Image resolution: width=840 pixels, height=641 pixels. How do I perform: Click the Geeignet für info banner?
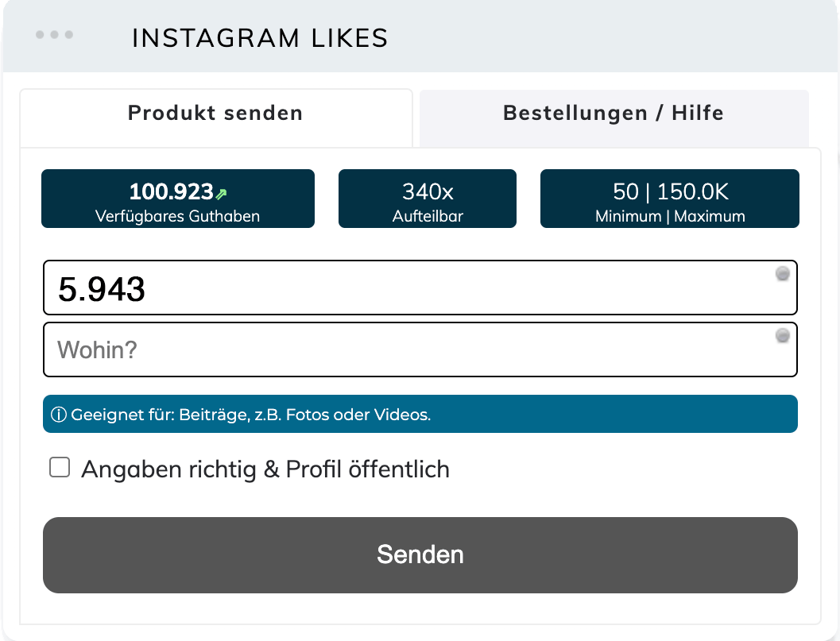point(420,414)
